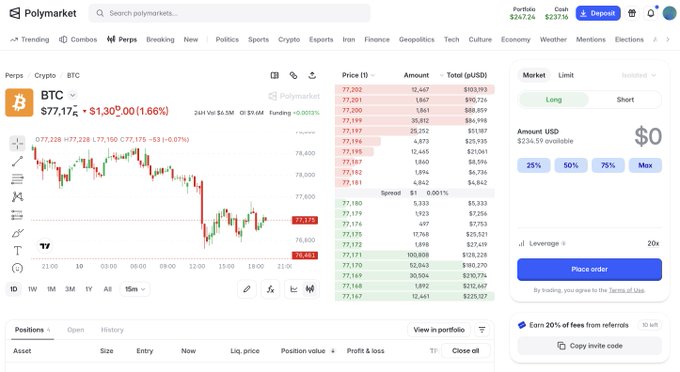Select 1D chart range

pos(14,289)
